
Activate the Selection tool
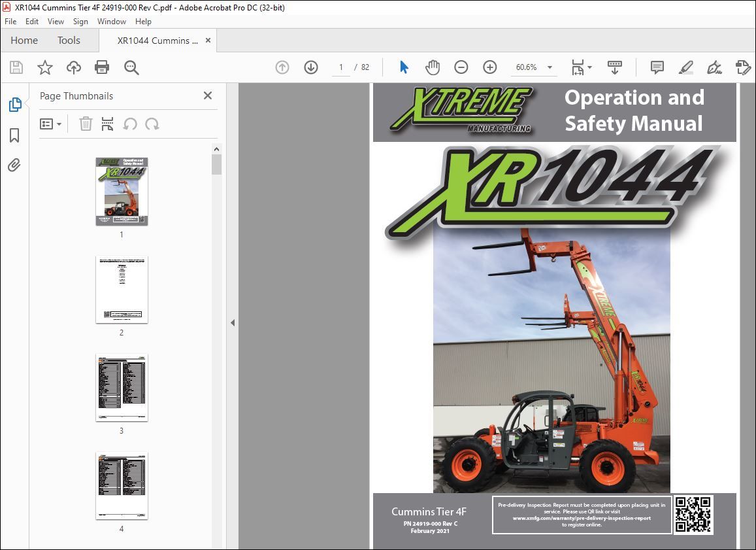(404, 67)
